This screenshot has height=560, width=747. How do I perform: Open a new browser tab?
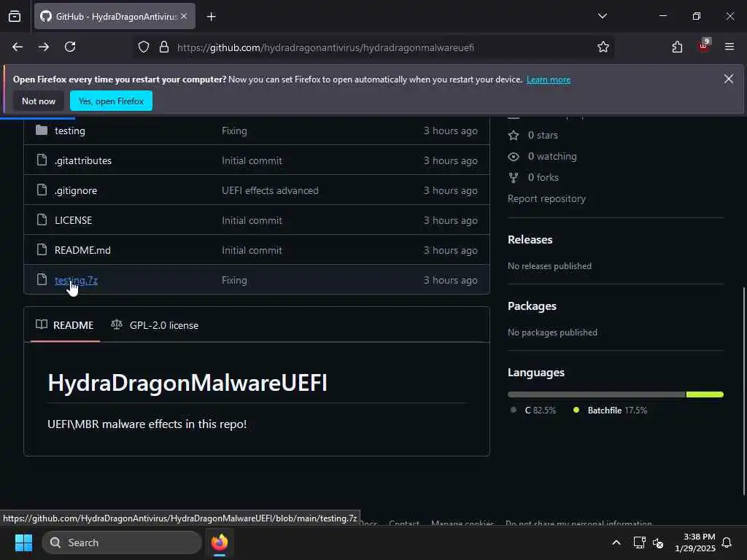click(211, 17)
